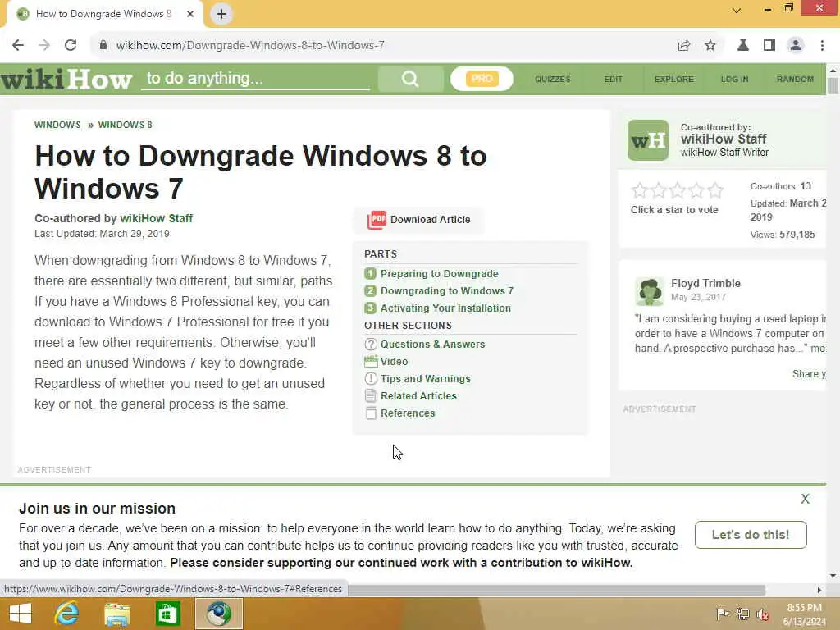Open the EDIT menu item
This screenshot has height=630, width=840.
point(614,80)
